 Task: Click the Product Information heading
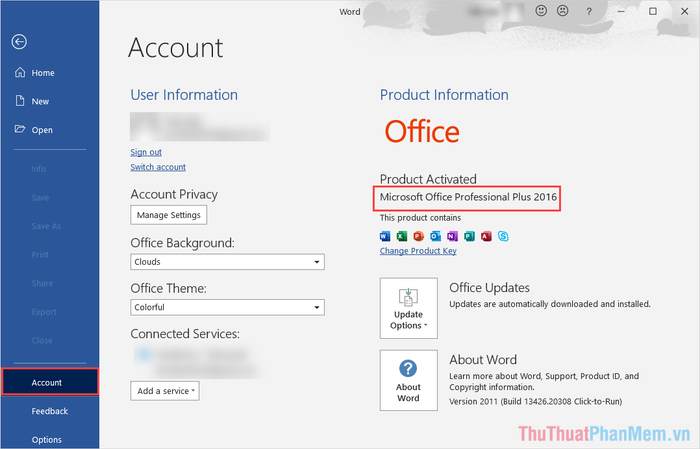pyautogui.click(x=444, y=95)
